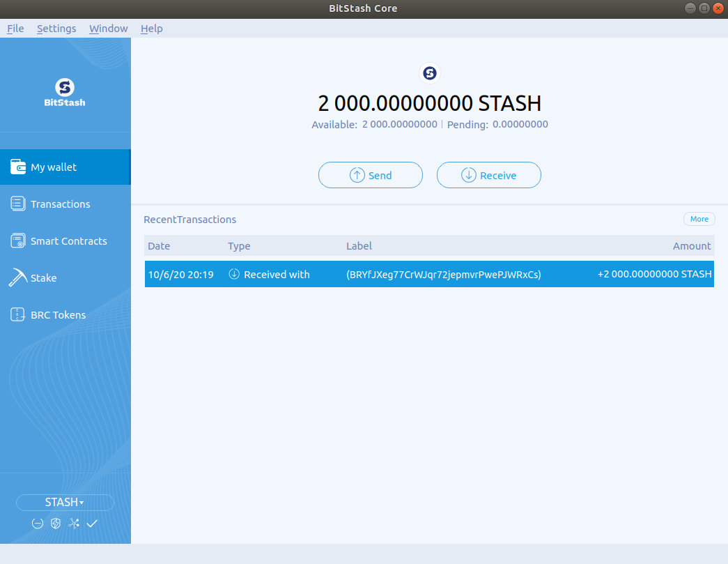Sort by the Date column header
The height and width of the screenshot is (564, 728).
pos(159,246)
